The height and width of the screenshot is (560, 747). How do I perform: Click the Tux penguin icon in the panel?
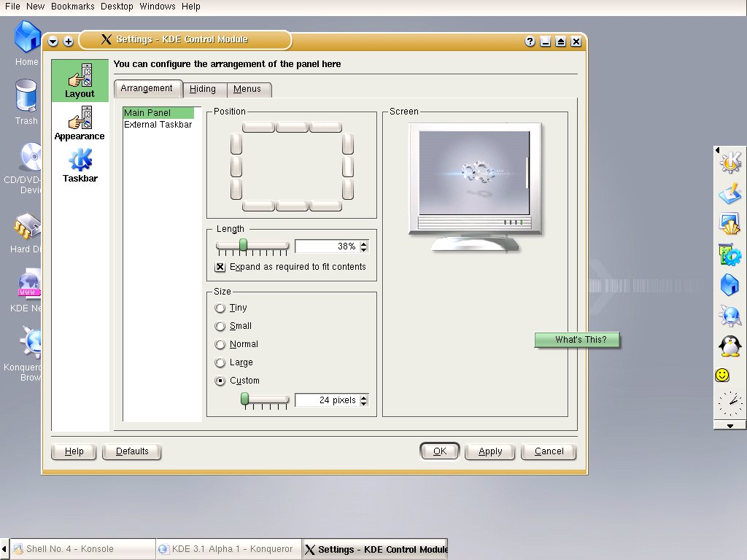point(730,346)
